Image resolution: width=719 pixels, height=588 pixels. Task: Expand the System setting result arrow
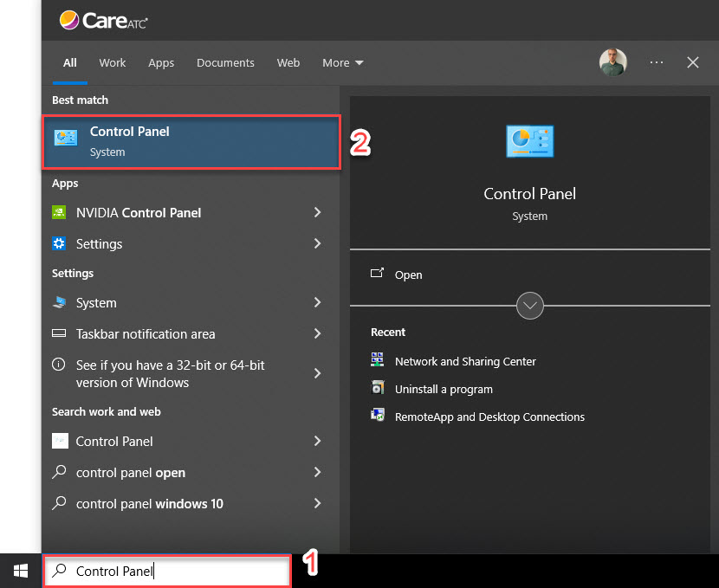tap(317, 302)
